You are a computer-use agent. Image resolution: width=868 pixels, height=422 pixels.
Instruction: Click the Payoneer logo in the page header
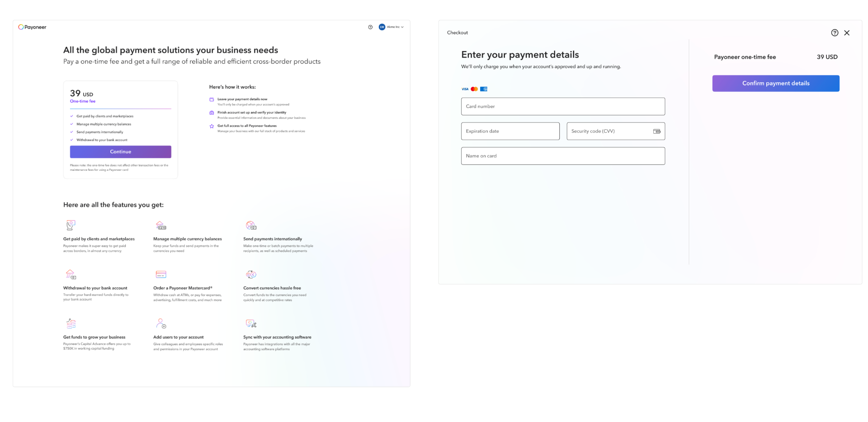click(x=32, y=27)
